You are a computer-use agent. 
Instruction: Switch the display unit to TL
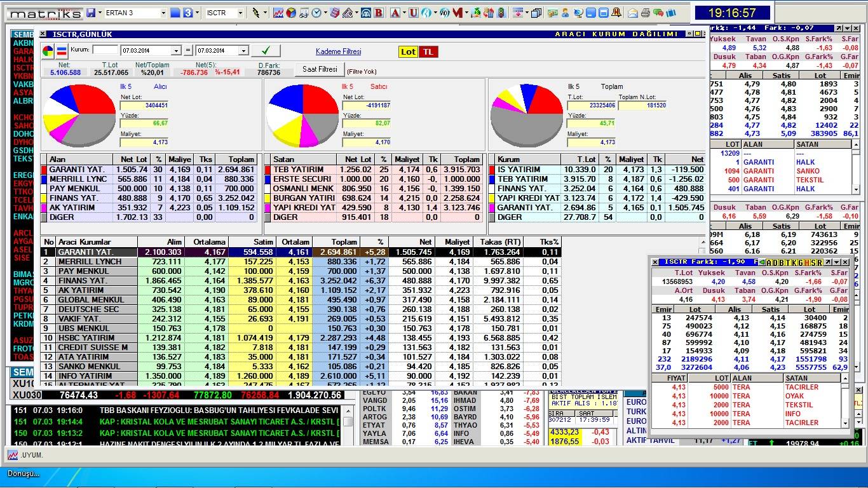click(428, 51)
